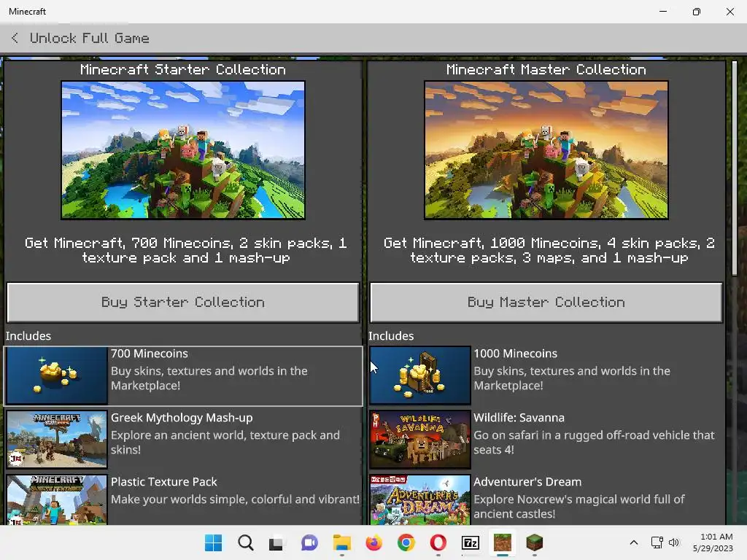
Task: Open File Explorer from the taskbar
Action: pyautogui.click(x=341, y=542)
